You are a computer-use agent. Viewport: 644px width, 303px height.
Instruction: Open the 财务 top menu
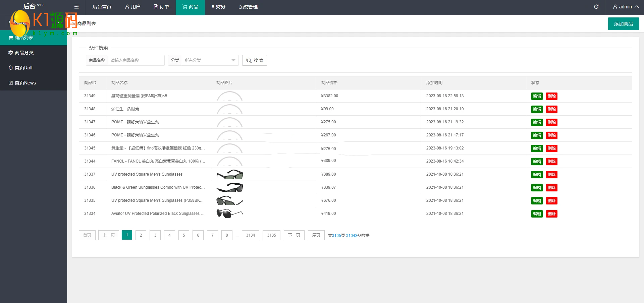click(218, 7)
